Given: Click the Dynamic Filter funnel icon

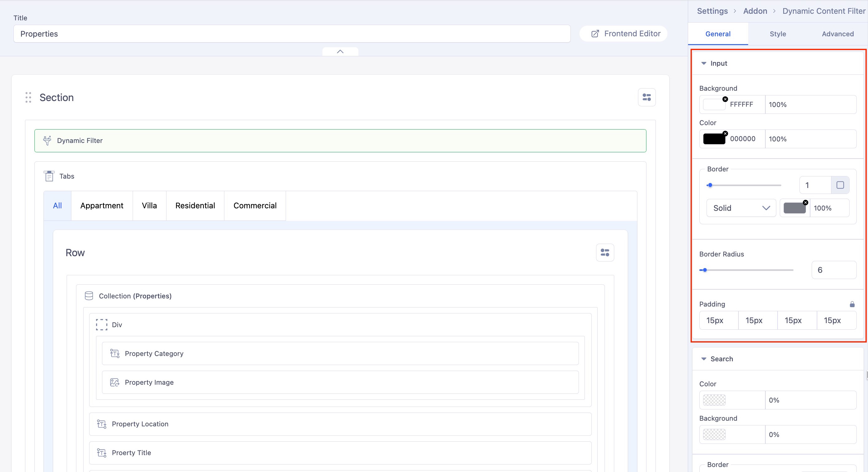Looking at the screenshot, I should click(x=47, y=140).
